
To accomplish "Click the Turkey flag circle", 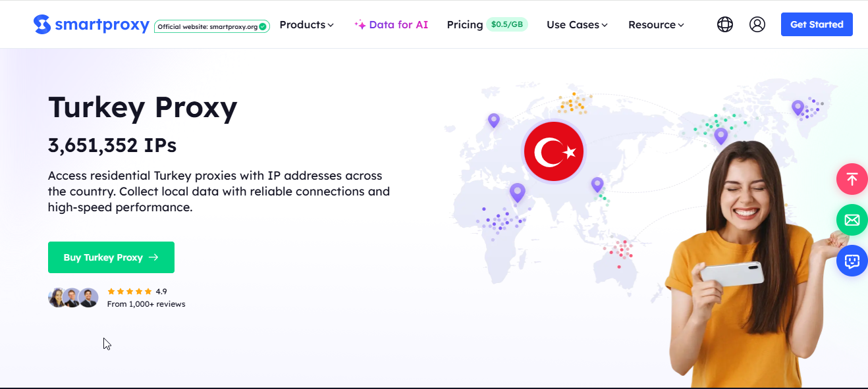I will pyautogui.click(x=554, y=151).
